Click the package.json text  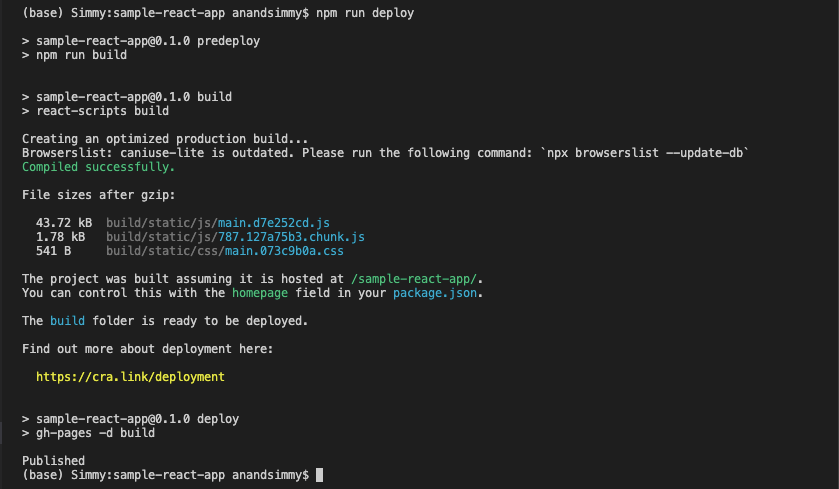click(434, 293)
